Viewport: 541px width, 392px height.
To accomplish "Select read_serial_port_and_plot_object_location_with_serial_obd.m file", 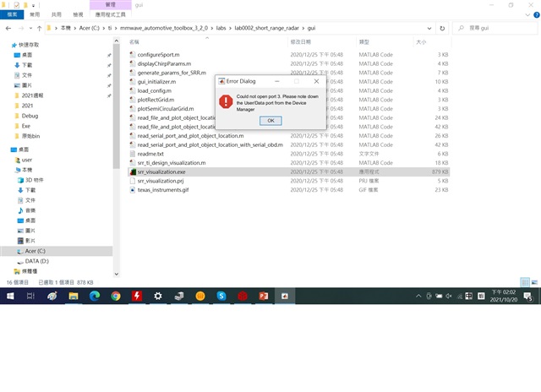I will 210,144.
